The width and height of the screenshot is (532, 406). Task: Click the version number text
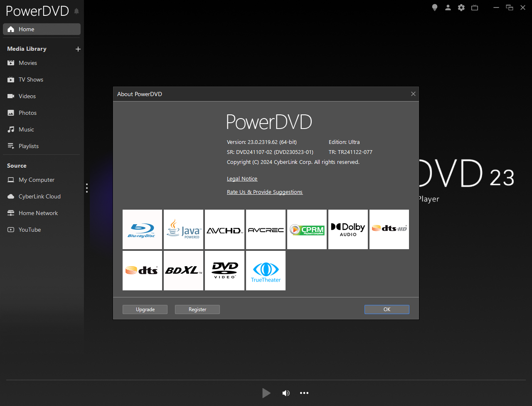[x=262, y=142]
